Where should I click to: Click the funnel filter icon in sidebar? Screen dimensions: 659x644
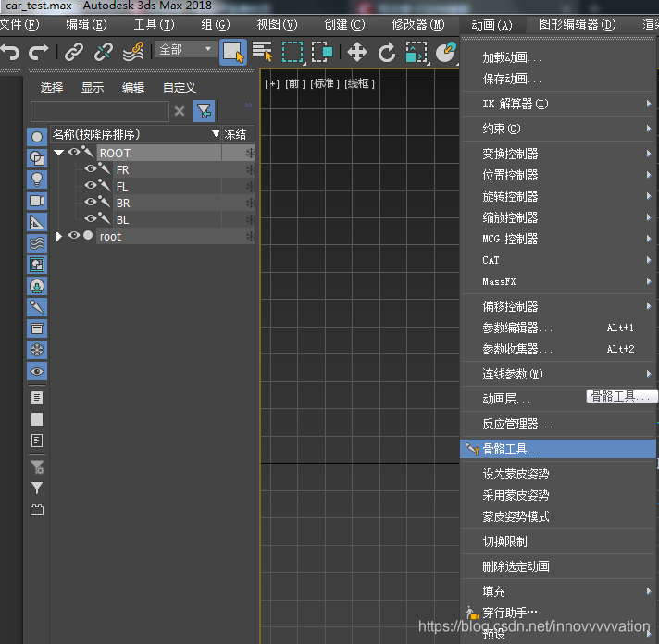(x=37, y=488)
